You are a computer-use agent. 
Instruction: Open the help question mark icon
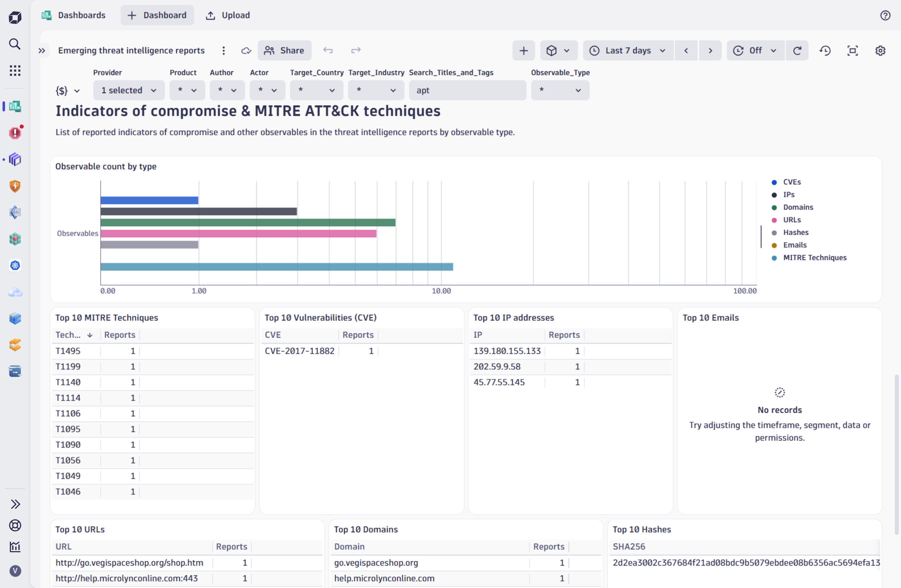[x=885, y=15]
